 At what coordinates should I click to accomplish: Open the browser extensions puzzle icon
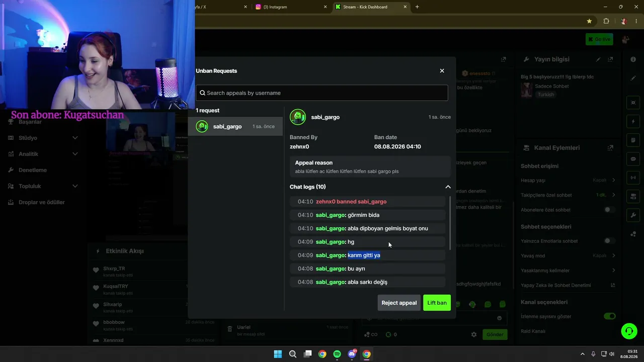click(x=606, y=21)
